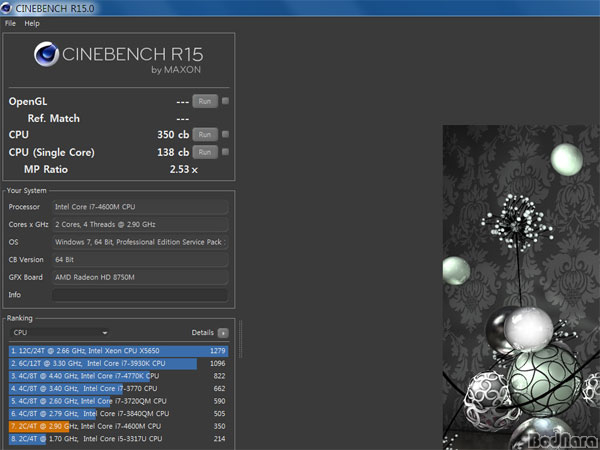The image size is (600, 450).
Task: Click the rendered ornaments preview image
Action: [x=521, y=287]
